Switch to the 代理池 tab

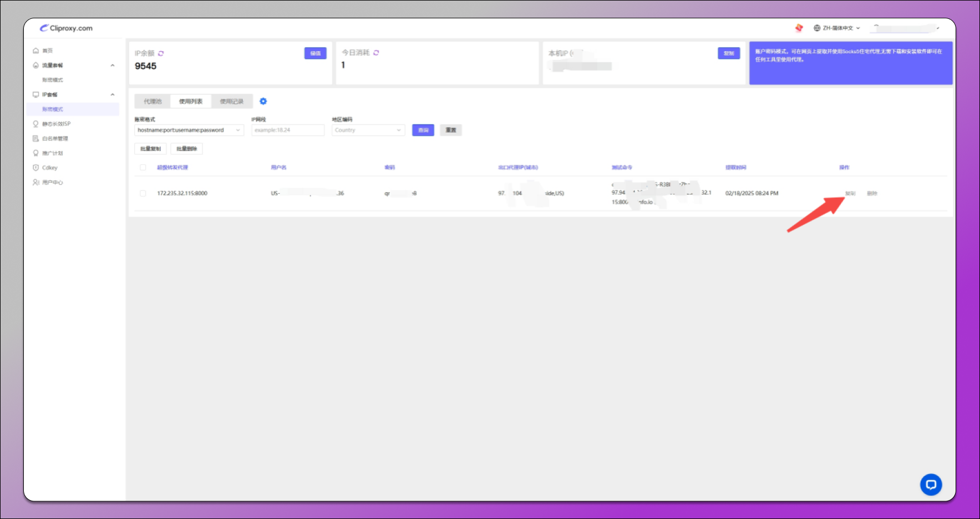pos(153,102)
